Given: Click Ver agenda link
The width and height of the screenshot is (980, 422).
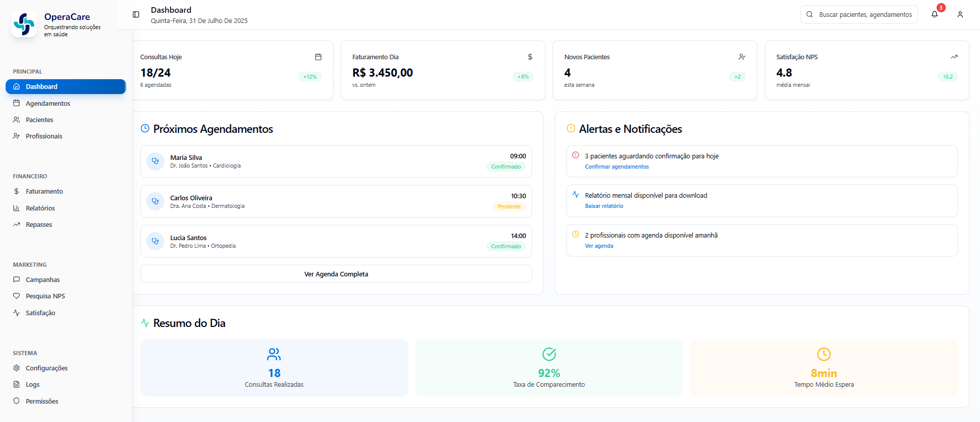Looking at the screenshot, I should click(x=599, y=246).
